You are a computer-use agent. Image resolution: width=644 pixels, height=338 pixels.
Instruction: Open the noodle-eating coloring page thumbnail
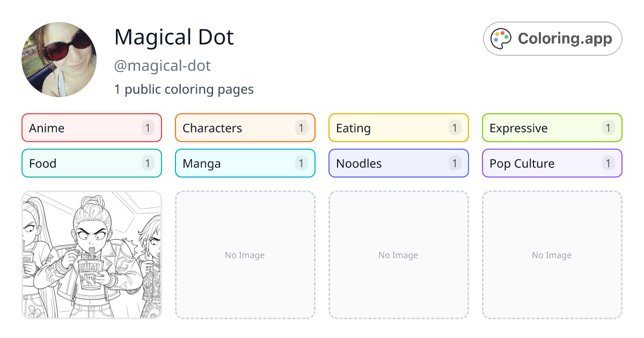pos(91,255)
